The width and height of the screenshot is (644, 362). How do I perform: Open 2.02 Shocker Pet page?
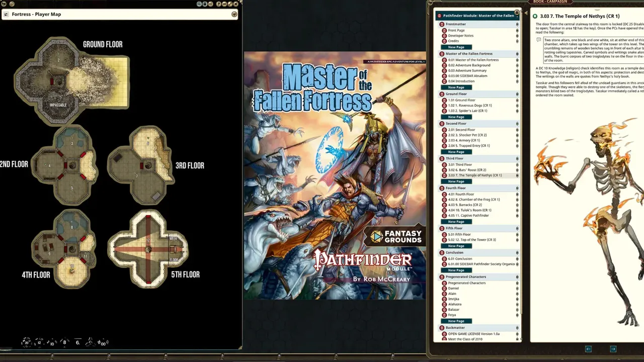coord(467,135)
